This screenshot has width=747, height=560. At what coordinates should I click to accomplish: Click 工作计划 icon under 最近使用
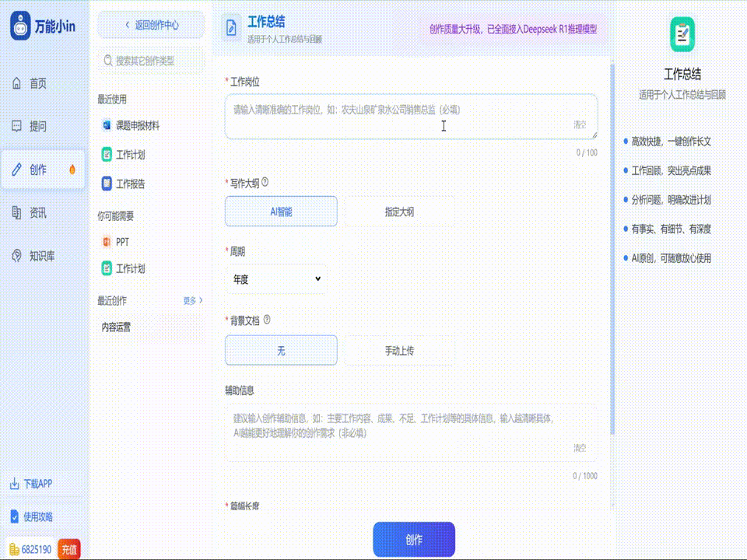tap(107, 154)
